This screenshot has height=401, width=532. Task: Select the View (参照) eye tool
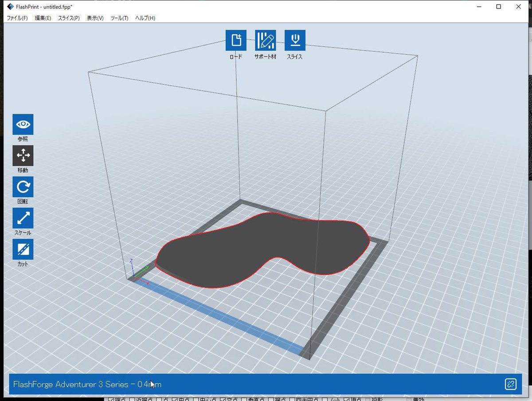[x=23, y=125]
